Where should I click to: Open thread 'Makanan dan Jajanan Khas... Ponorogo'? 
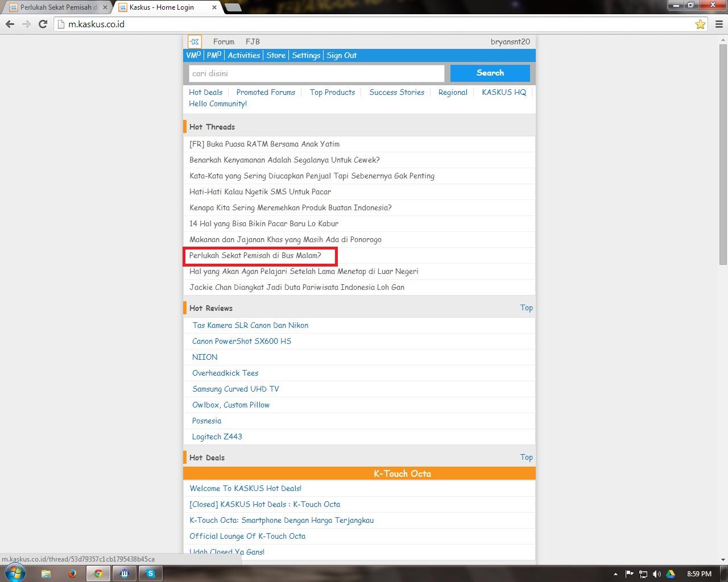click(x=286, y=239)
